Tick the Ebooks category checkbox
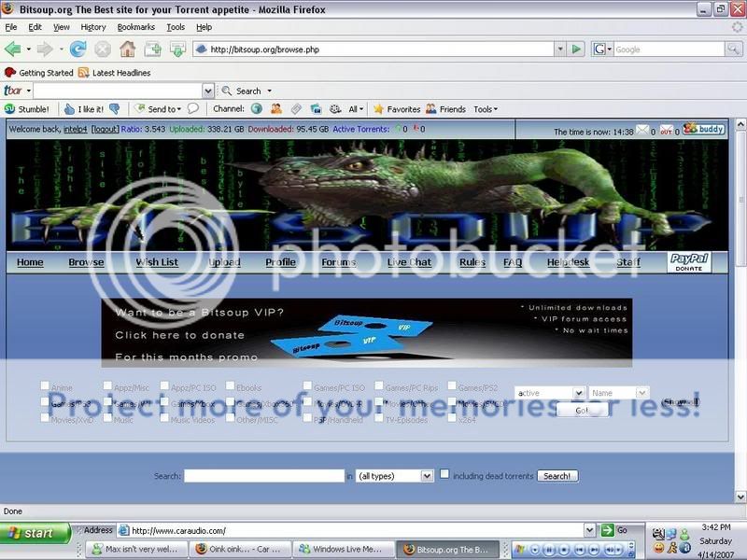Viewport: 747px width, 560px height. point(230,385)
